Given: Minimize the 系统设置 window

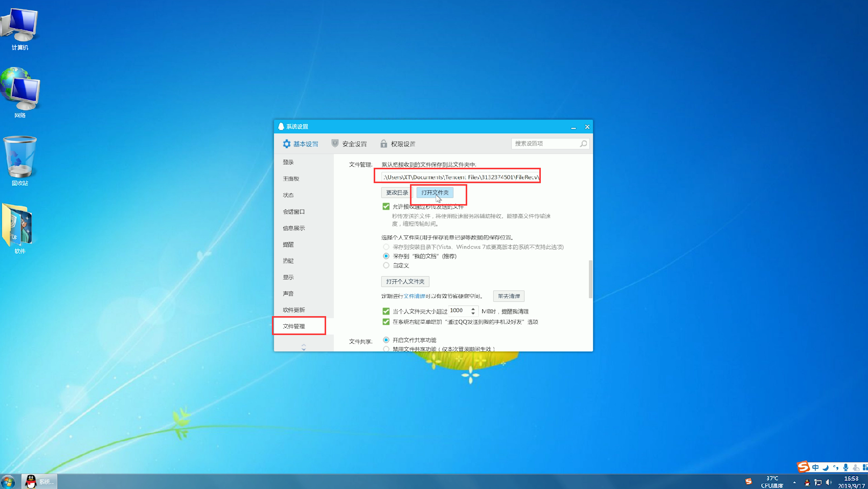Looking at the screenshot, I should (574, 127).
